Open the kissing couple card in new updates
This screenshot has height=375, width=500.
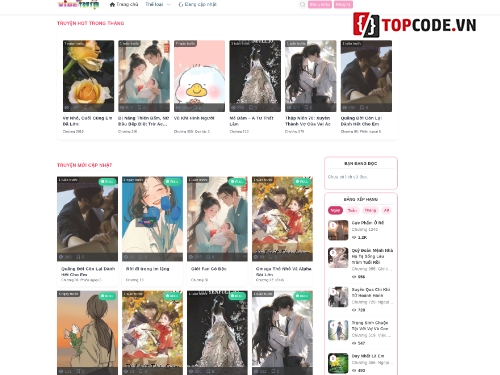tap(87, 219)
